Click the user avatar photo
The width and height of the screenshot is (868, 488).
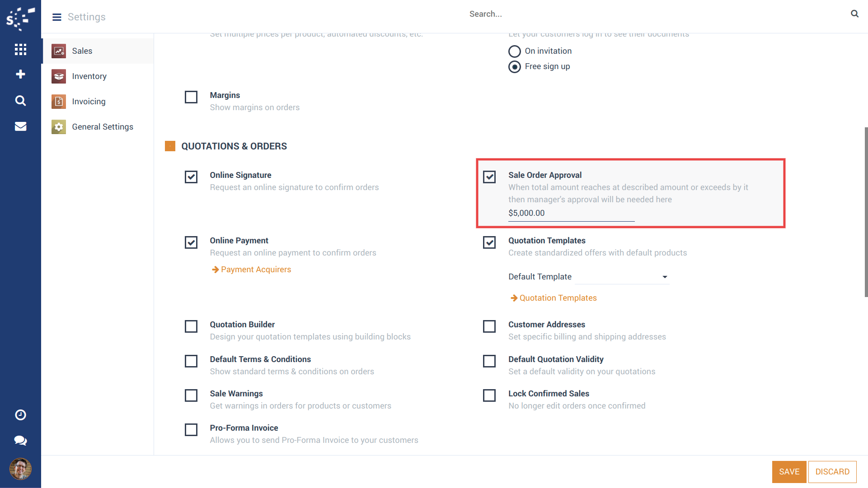(x=20, y=469)
